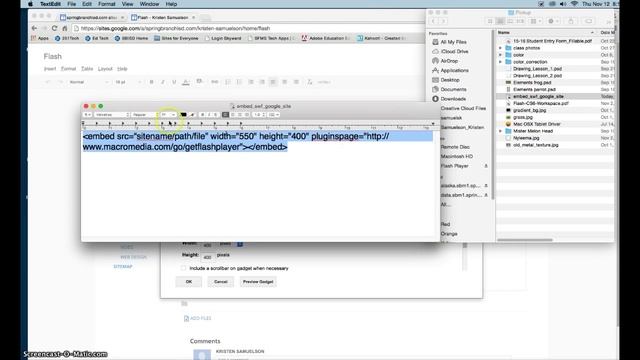This screenshot has width=640, height=360.
Task: Open the Finder action gear dropdown
Action: 553,21
